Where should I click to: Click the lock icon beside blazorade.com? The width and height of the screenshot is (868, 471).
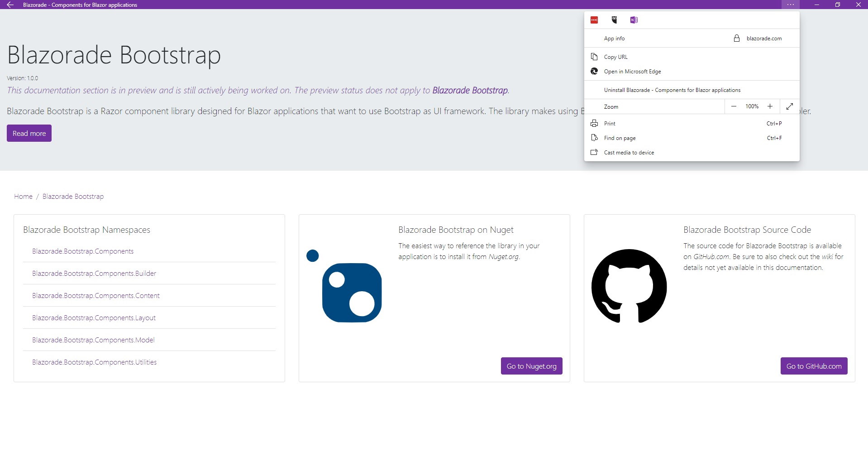737,38
